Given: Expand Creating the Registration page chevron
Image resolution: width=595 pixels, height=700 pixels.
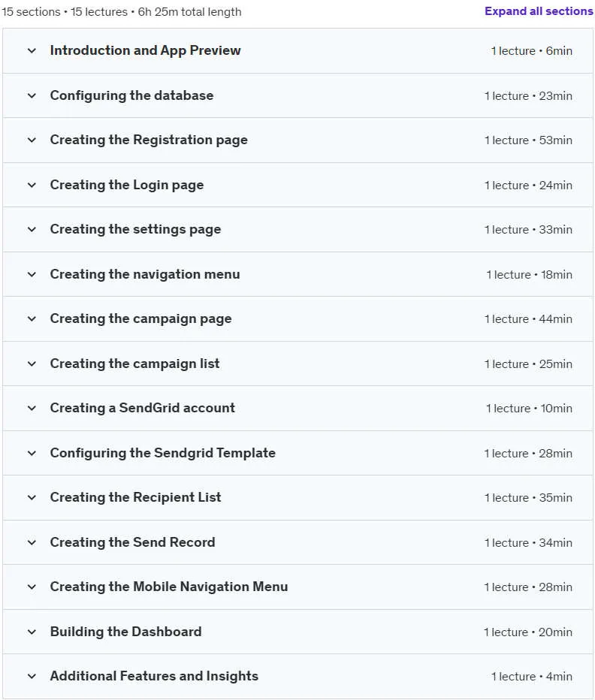Looking at the screenshot, I should pyautogui.click(x=32, y=140).
